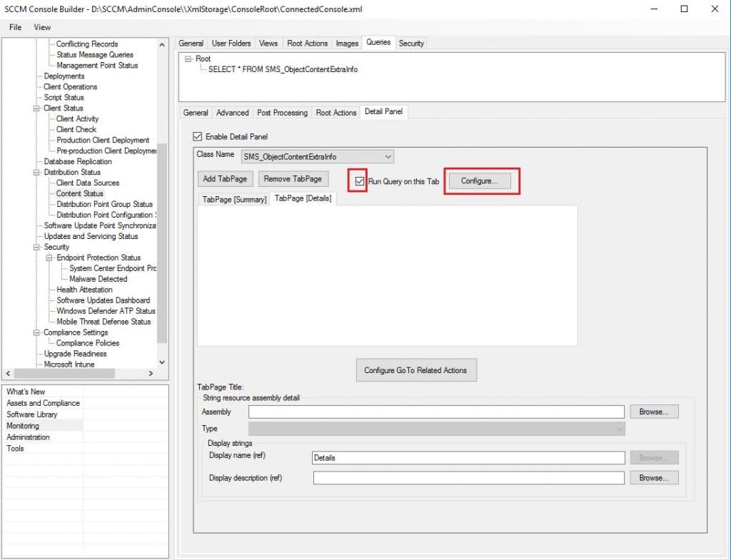Collapse the Client Status tree branch
The height and width of the screenshot is (560, 731).
pyautogui.click(x=39, y=108)
